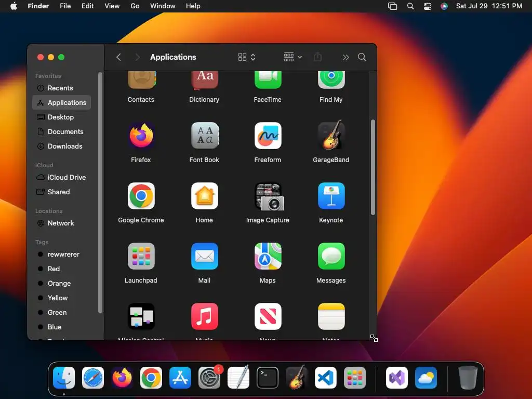Screen dimensions: 532x399
Task: Select the FaceTime app icon
Action: tap(268, 80)
